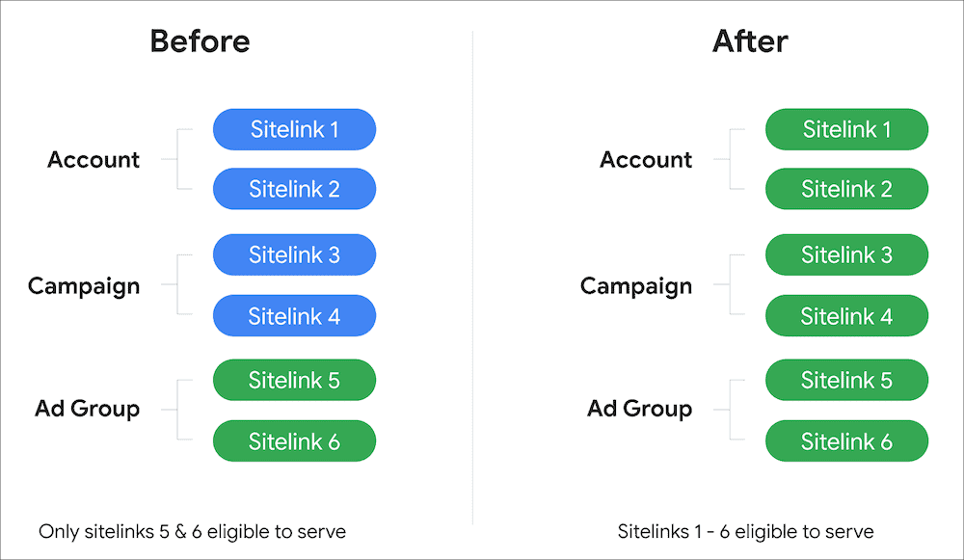The image size is (964, 560).
Task: Click the Campaign label under Before
Action: pyautogui.click(x=84, y=286)
